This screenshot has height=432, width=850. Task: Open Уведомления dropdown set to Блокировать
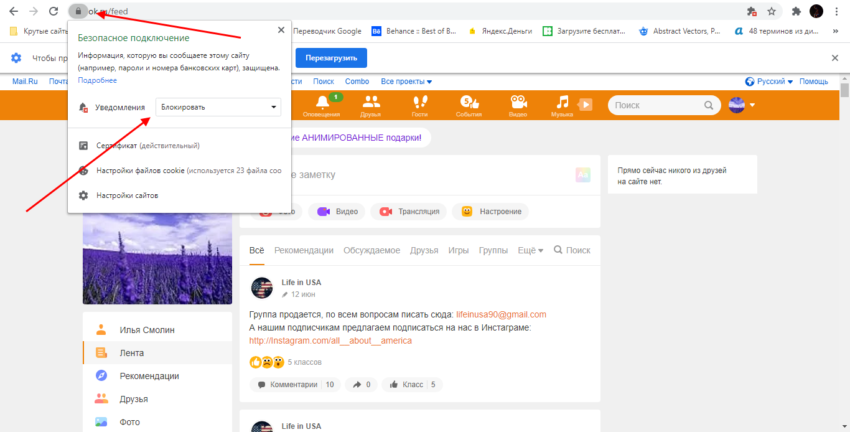(x=218, y=107)
